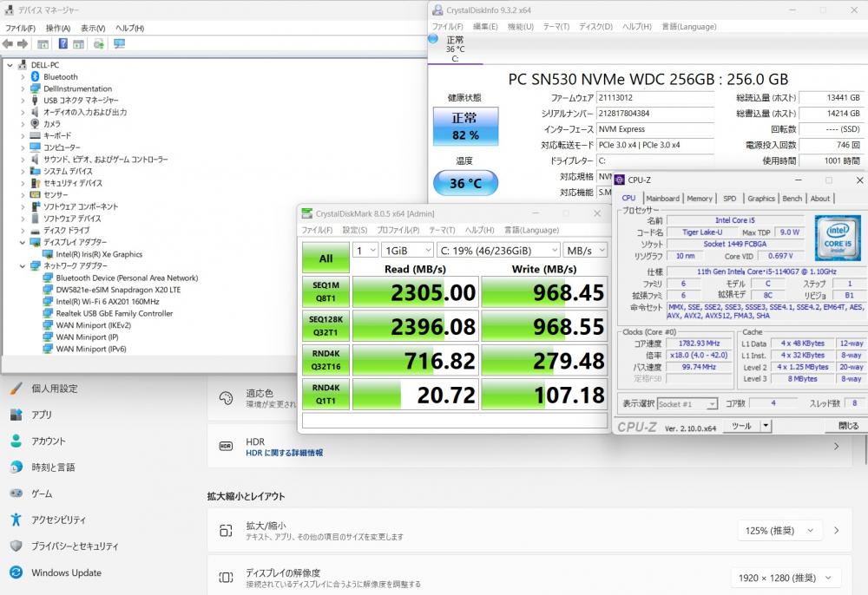Open the 拡大/縮小 row chevron arrow
The image size is (868, 595).
837,530
